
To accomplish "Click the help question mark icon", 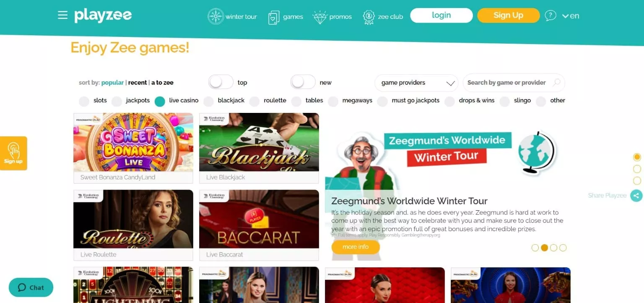I will (x=551, y=16).
